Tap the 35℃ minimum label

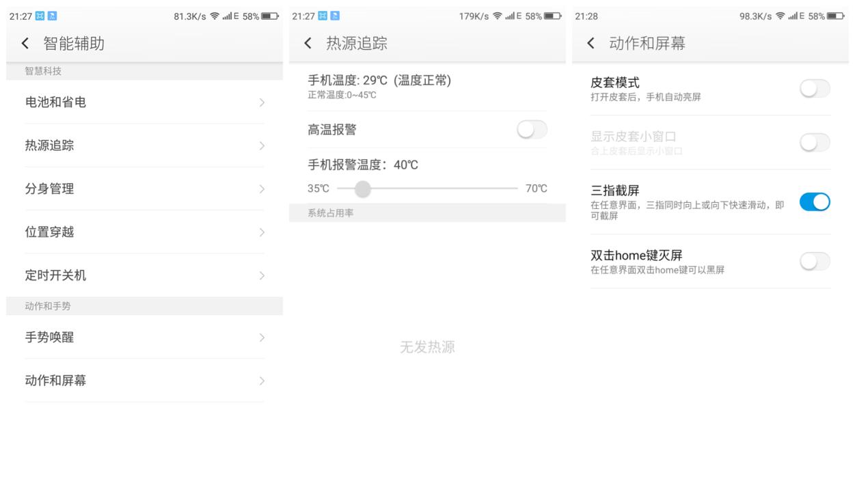pos(319,189)
